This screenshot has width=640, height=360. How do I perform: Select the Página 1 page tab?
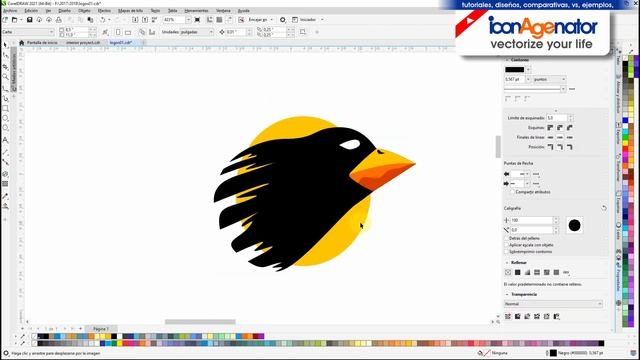click(101, 329)
